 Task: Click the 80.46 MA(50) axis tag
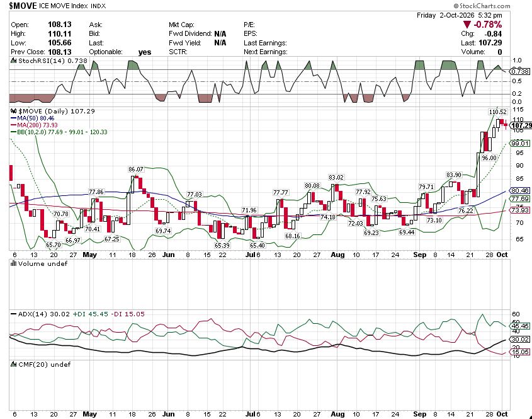click(x=520, y=190)
